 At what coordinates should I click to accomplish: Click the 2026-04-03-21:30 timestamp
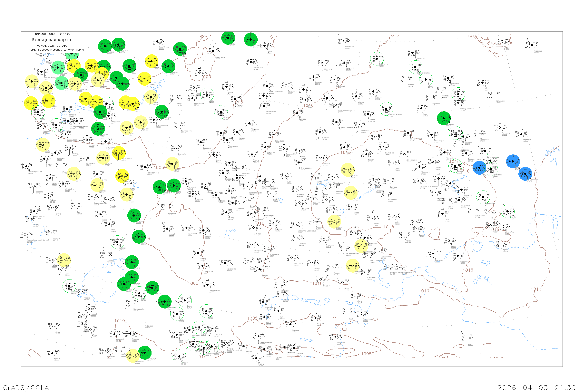pos(536,387)
